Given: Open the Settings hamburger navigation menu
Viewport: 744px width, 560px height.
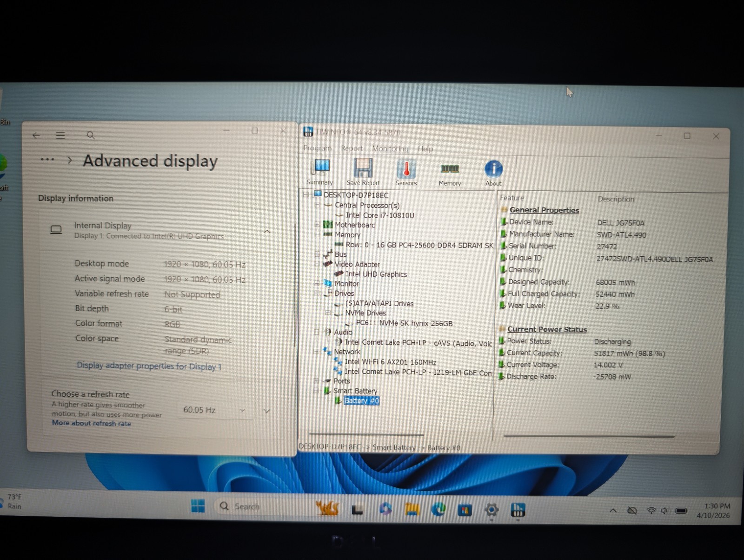Looking at the screenshot, I should click(x=60, y=135).
